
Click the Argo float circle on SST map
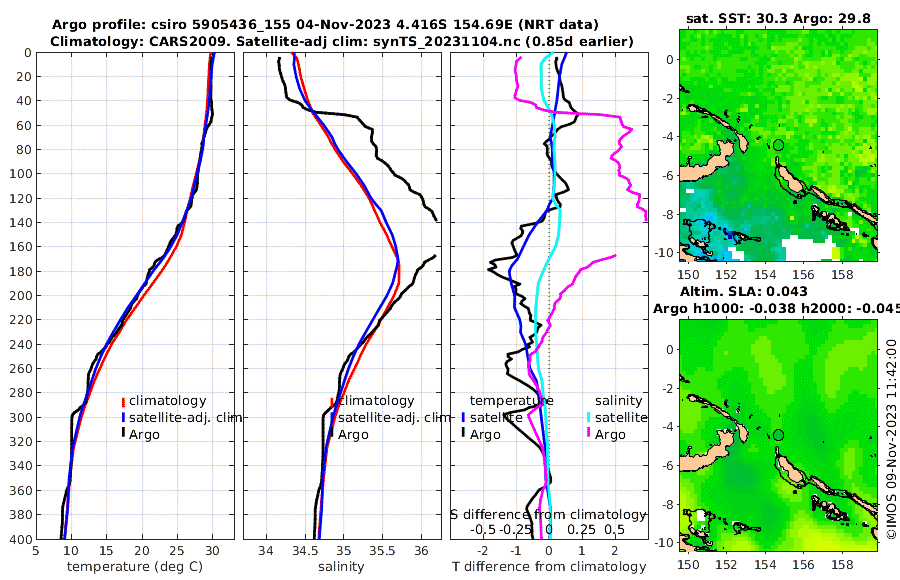click(x=778, y=145)
